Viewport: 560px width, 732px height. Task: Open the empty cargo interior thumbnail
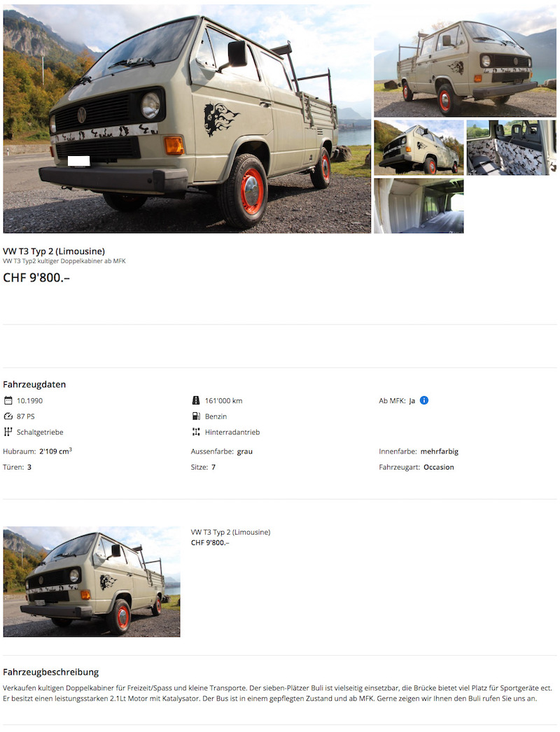pyautogui.click(x=419, y=206)
